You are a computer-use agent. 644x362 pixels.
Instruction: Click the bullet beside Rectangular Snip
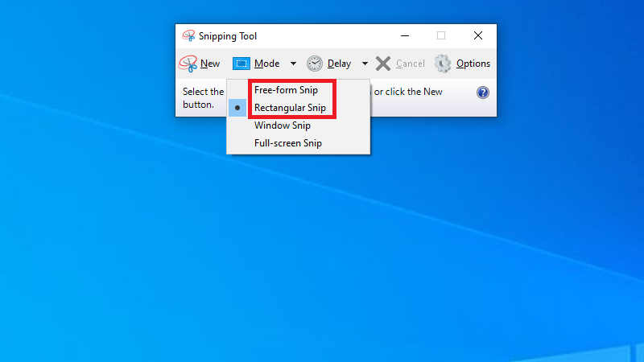[x=237, y=108]
